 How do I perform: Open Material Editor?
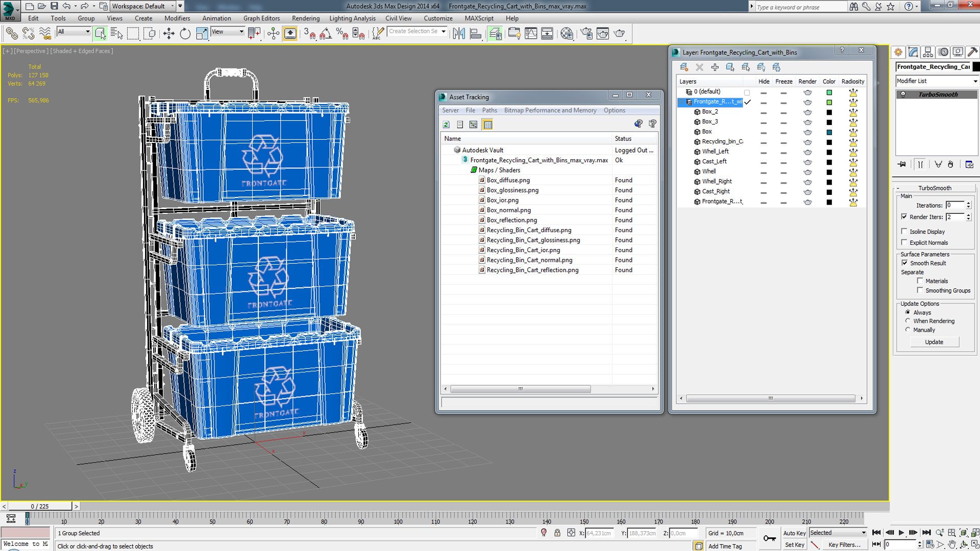point(567,34)
